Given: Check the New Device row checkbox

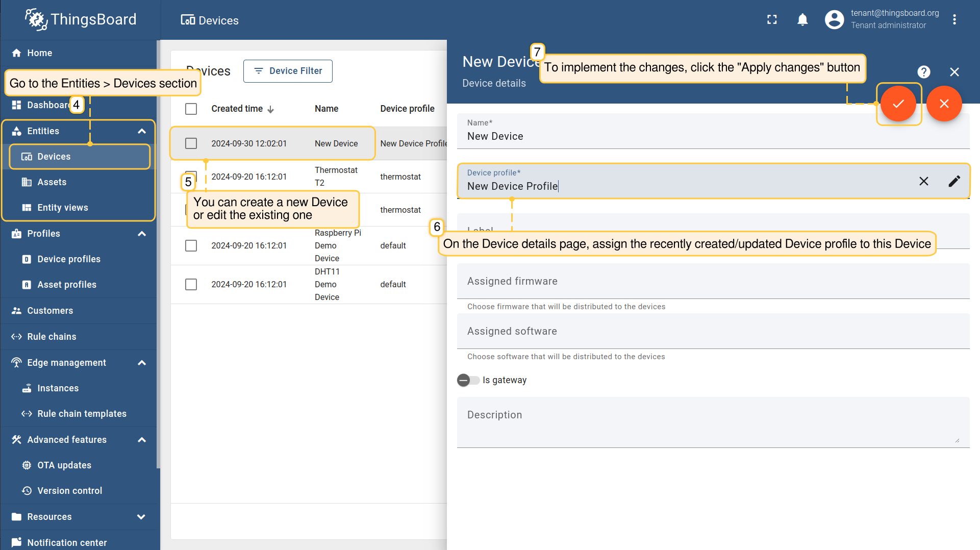Looking at the screenshot, I should 191,143.
